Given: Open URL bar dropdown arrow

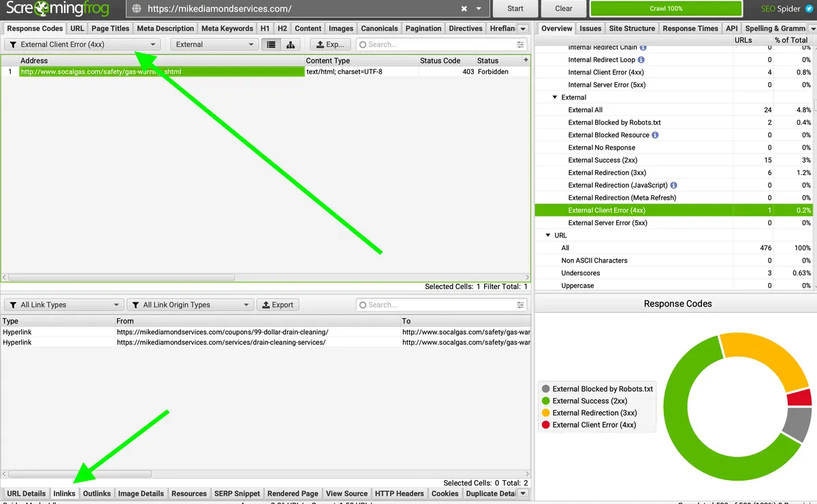Looking at the screenshot, I should coord(479,9).
